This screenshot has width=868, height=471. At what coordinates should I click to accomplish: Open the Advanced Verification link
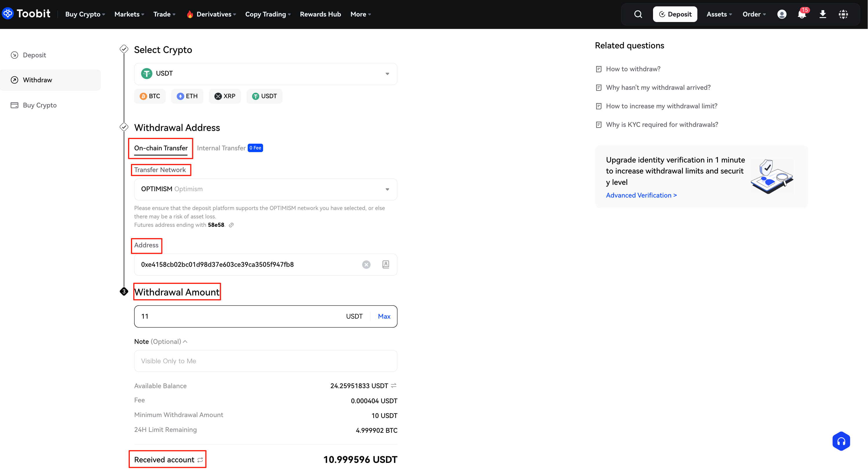point(641,196)
